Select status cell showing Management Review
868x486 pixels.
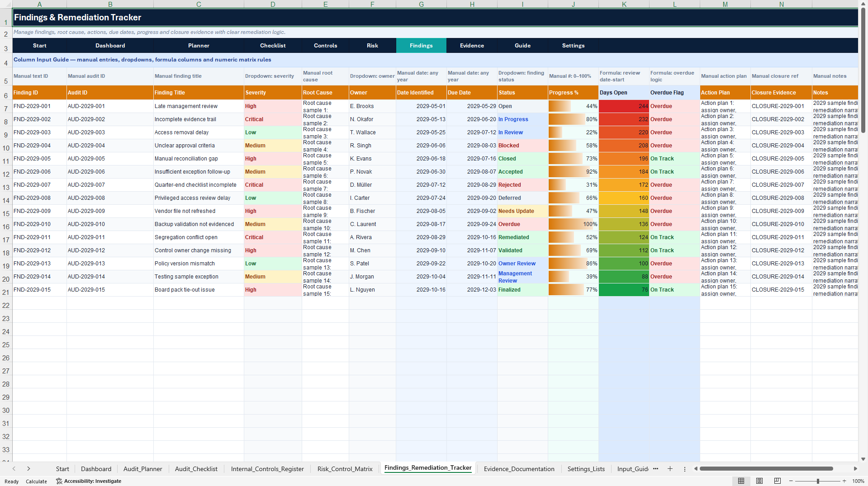pyautogui.click(x=522, y=277)
